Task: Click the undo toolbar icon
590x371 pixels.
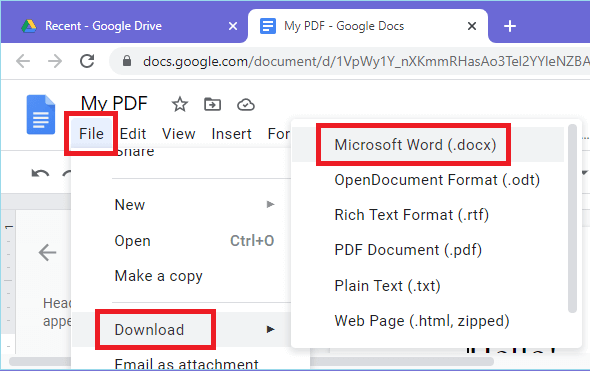Action: (x=40, y=173)
